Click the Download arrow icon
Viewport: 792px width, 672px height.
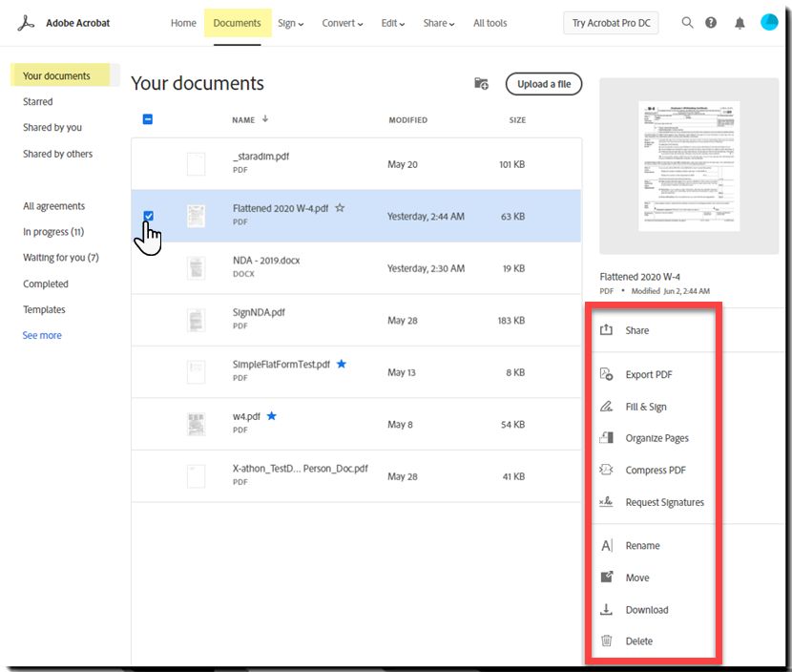(x=606, y=609)
